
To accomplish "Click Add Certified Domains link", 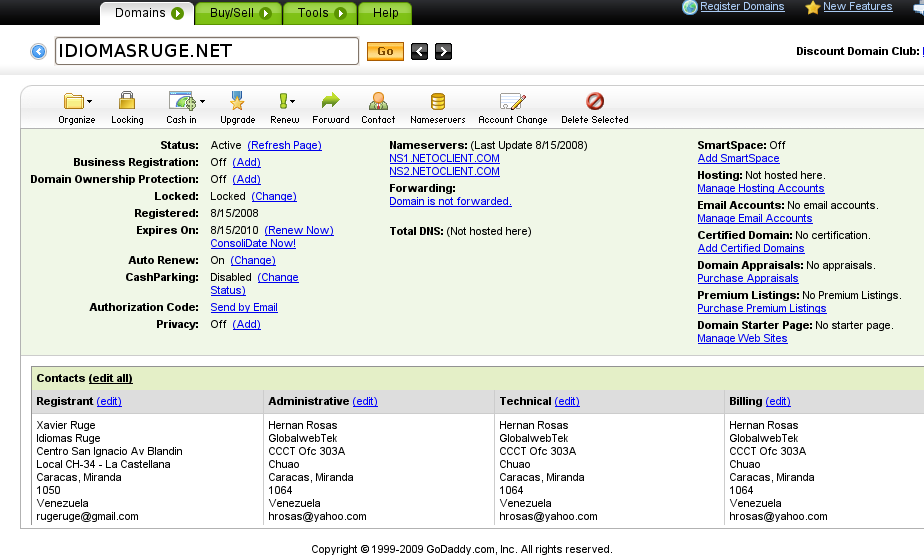I will click(x=751, y=249).
